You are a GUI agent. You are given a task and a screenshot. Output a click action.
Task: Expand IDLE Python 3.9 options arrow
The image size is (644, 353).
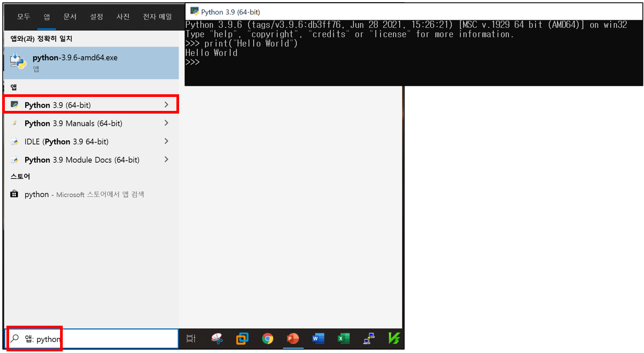[166, 141]
